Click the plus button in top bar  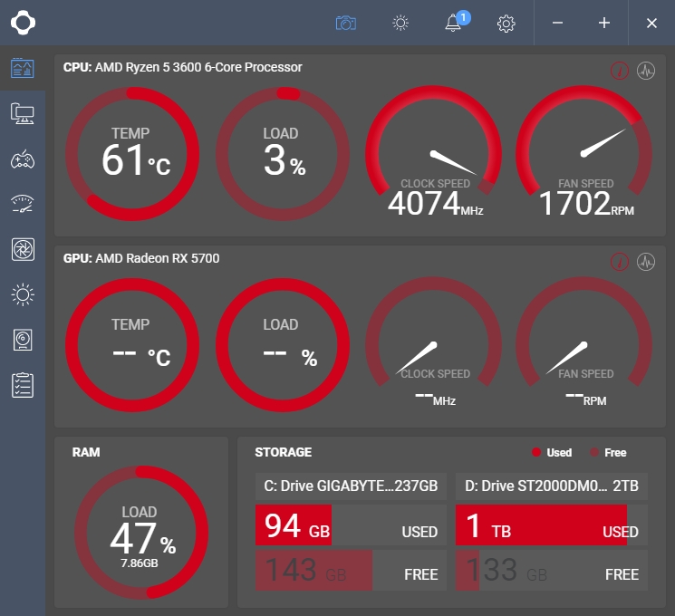point(604,23)
